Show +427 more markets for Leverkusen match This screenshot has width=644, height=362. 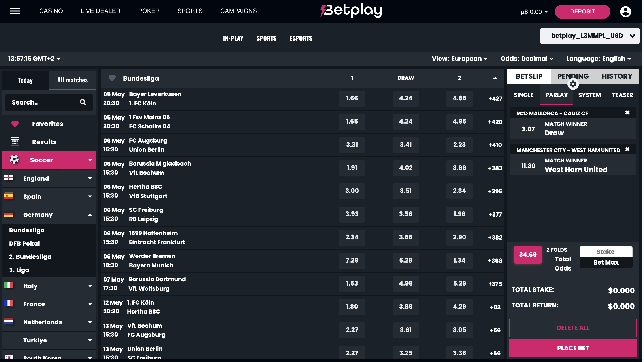click(x=495, y=98)
